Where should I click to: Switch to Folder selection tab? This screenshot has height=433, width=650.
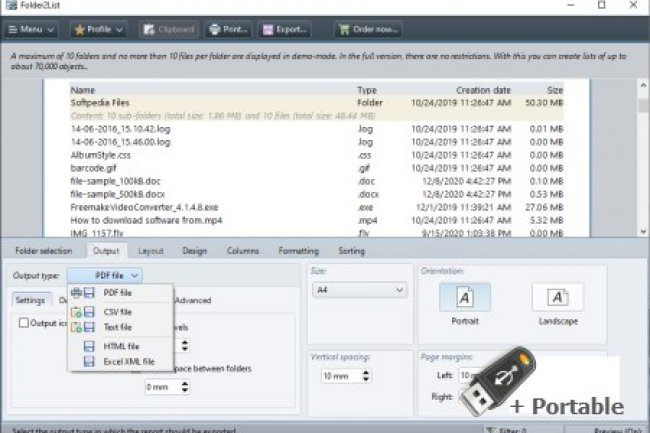point(44,251)
